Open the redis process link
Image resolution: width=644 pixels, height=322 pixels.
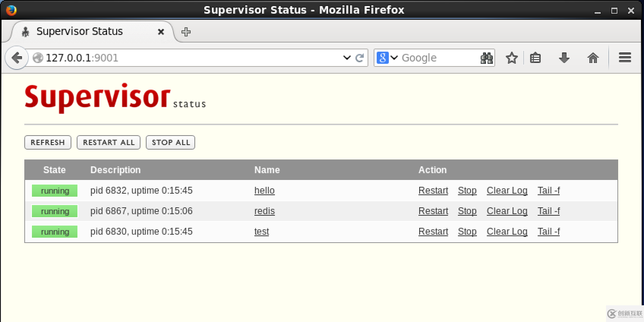tap(264, 211)
